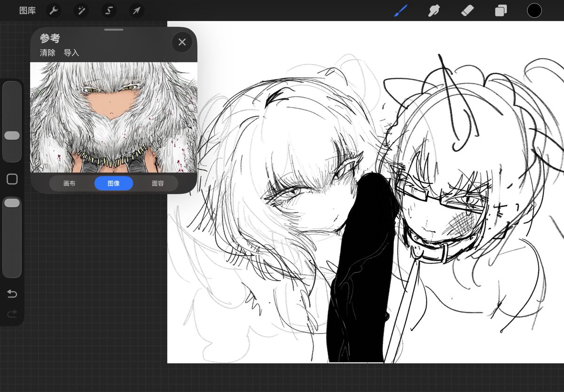Open the black color swatch picker
The width and height of the screenshot is (564, 392).
point(534,10)
